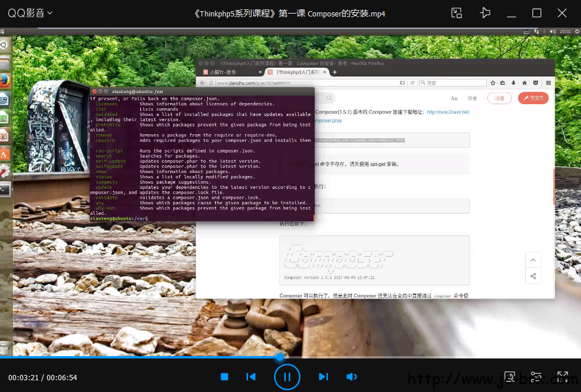Click the 00:03:21 / 00:06:54 time display

pyautogui.click(x=42, y=377)
